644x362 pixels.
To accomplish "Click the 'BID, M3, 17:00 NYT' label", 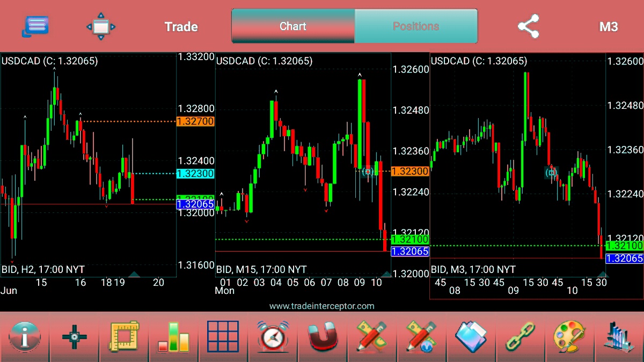I will (x=473, y=269).
